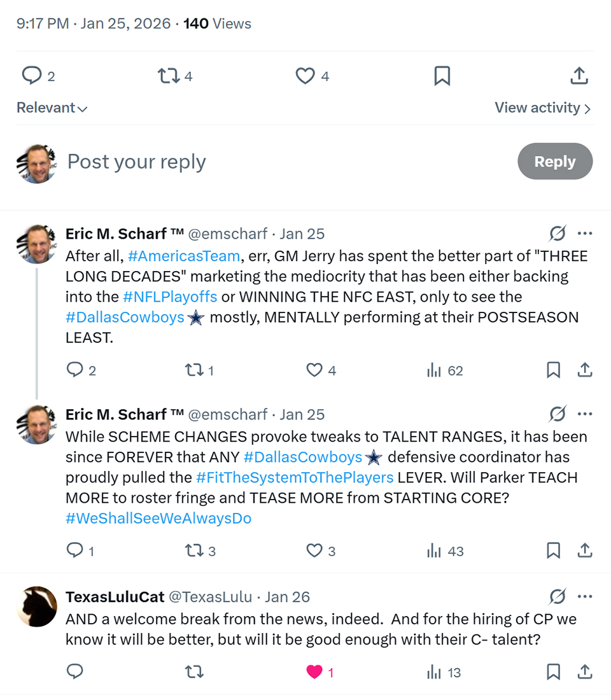Bookmark the main post at top
Viewport: 611px width, 700px height.
442,76
